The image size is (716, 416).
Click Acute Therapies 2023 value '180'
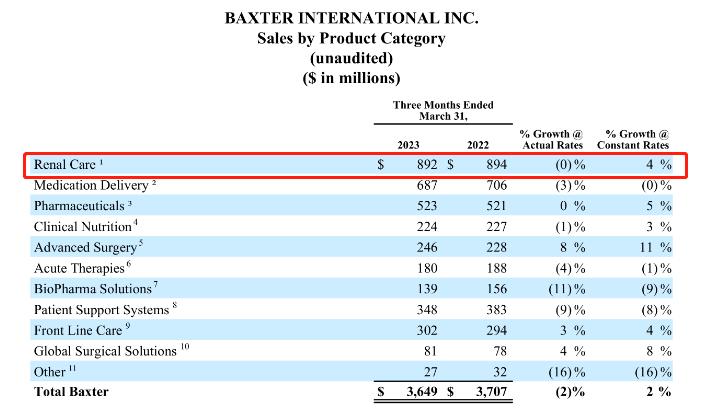tap(427, 268)
